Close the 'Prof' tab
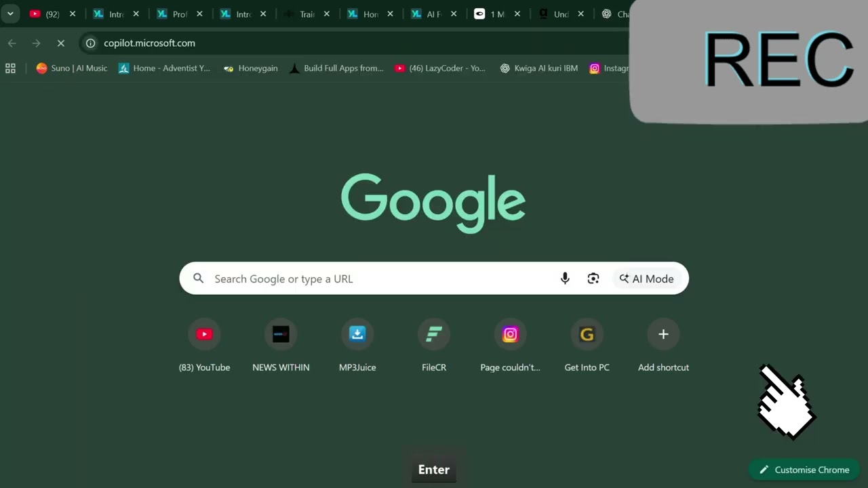868x488 pixels. tap(199, 14)
